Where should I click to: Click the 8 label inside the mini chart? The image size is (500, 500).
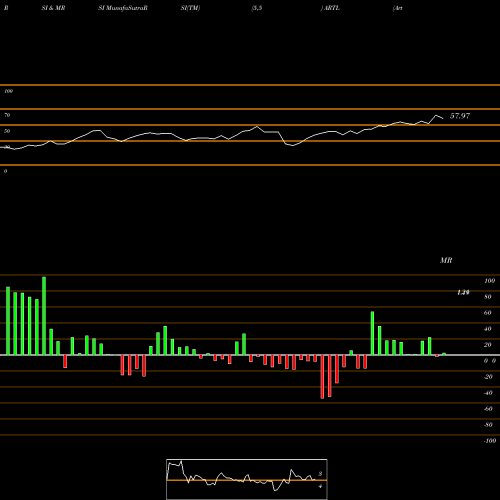(x=320, y=474)
